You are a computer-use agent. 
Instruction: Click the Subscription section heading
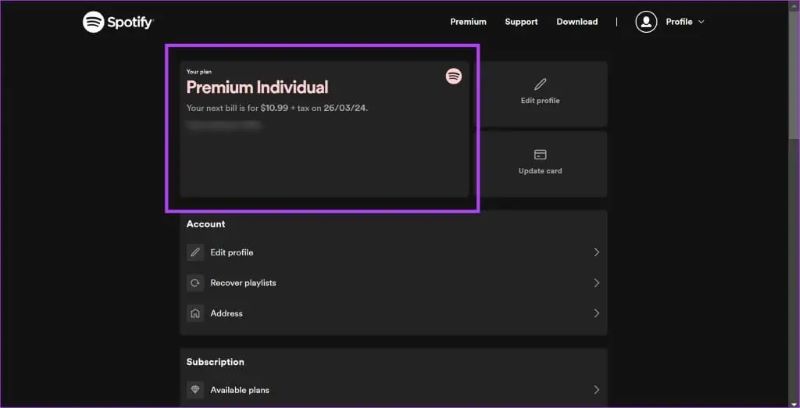tap(215, 362)
